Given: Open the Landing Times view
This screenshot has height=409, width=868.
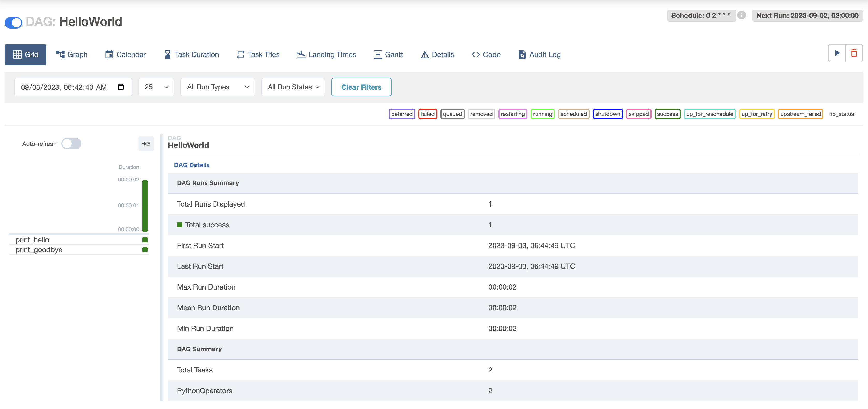Looking at the screenshot, I should coord(326,55).
